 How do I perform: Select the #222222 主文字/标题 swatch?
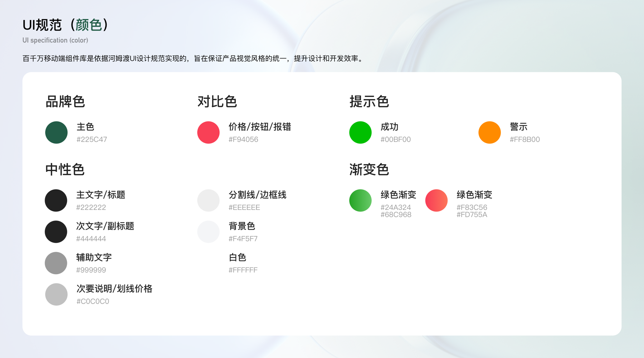click(x=56, y=200)
